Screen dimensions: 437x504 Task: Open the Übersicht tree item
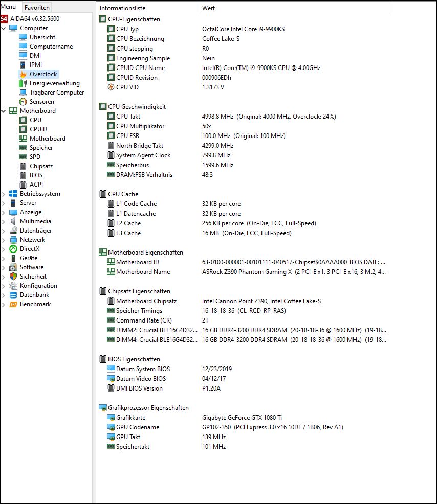point(42,37)
